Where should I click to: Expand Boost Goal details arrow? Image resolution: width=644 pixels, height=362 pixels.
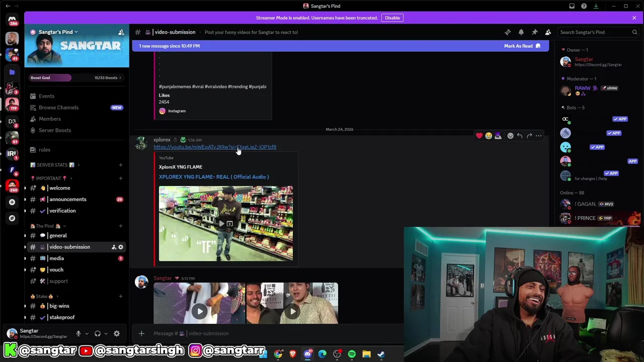point(120,77)
